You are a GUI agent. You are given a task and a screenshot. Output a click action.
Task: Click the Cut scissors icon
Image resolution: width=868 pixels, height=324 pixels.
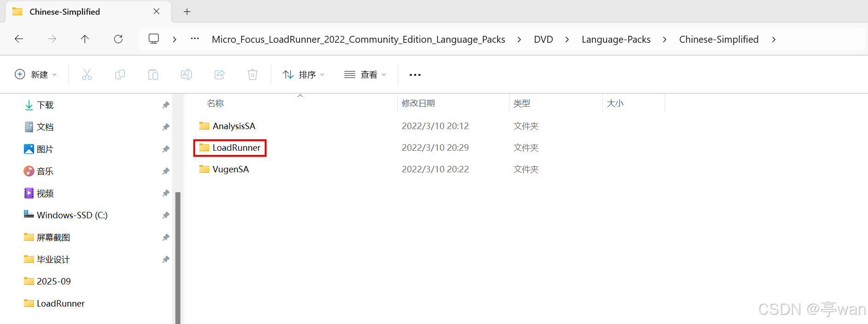(x=87, y=74)
